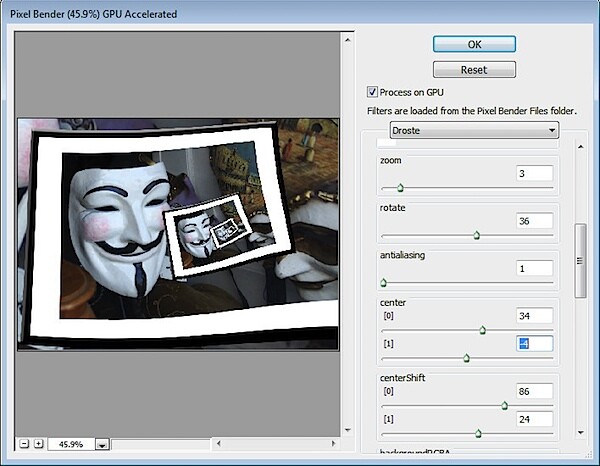Image resolution: width=600 pixels, height=466 pixels.
Task: Click the parameters panel scroll down arrow
Action: point(580,432)
